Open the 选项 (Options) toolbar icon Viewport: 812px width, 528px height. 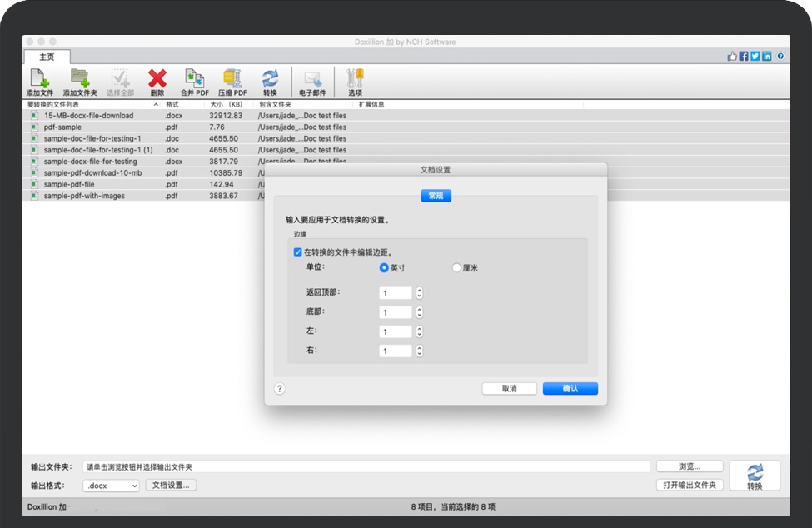pyautogui.click(x=356, y=81)
